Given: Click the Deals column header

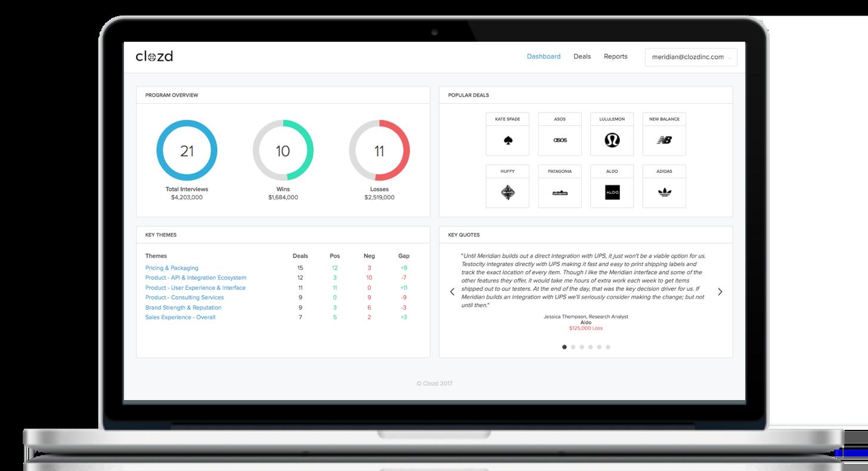Looking at the screenshot, I should coord(300,256).
